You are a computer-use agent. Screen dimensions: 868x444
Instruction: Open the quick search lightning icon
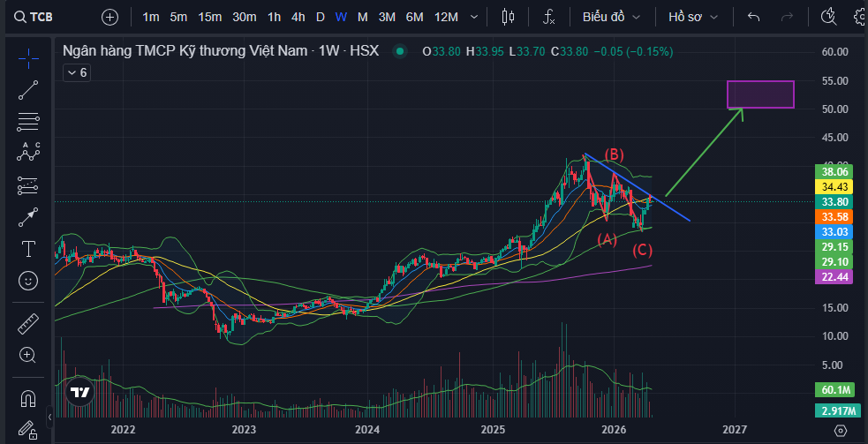pyautogui.click(x=828, y=17)
